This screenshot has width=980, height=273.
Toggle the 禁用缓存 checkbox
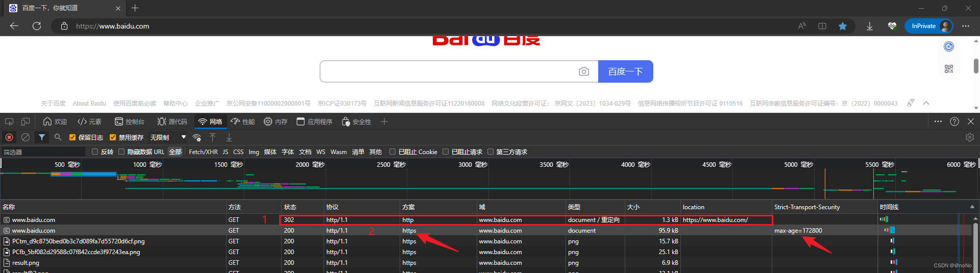pyautogui.click(x=113, y=137)
